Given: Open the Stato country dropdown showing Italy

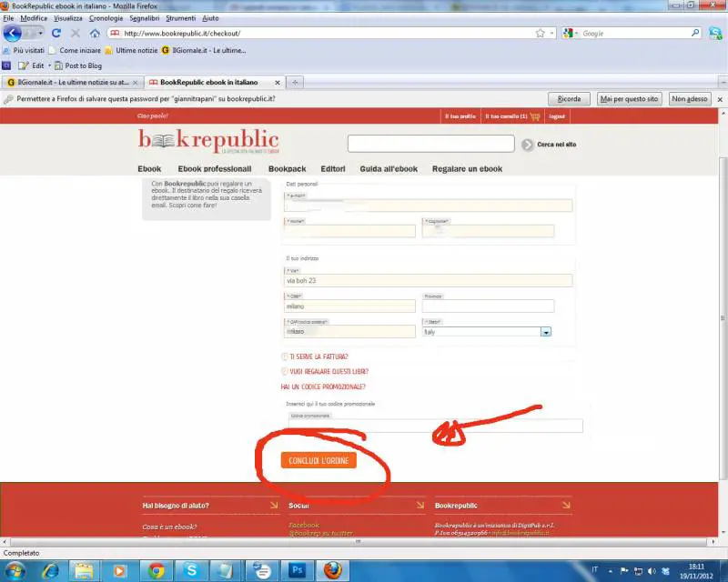Looking at the screenshot, I should coord(487,332).
